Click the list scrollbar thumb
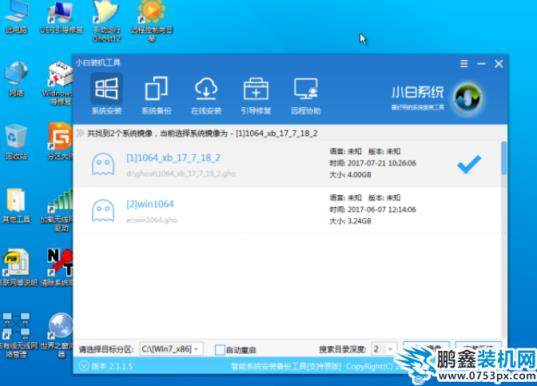 (x=504, y=158)
